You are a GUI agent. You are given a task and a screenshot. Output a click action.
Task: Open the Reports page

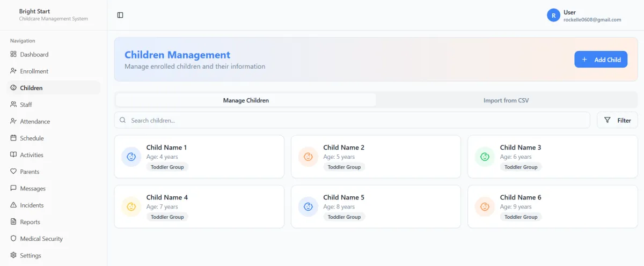pyautogui.click(x=53, y=221)
